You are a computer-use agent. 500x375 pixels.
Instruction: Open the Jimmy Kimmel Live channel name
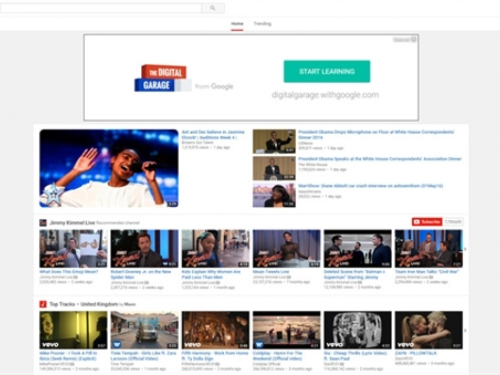click(72, 222)
